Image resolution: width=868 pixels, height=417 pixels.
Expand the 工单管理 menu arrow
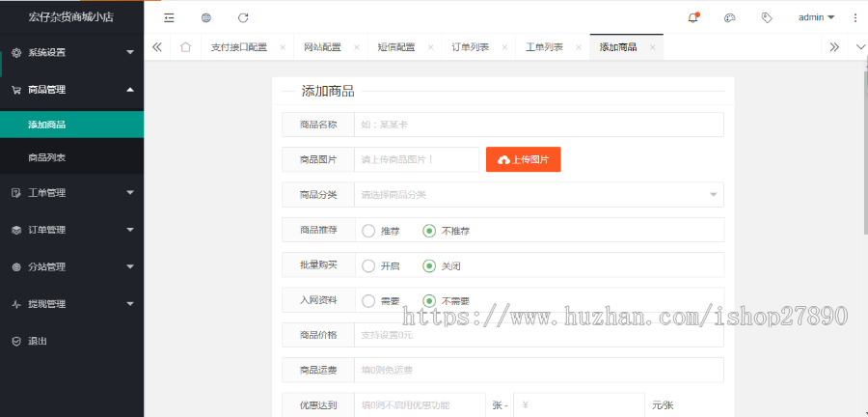coord(130,193)
